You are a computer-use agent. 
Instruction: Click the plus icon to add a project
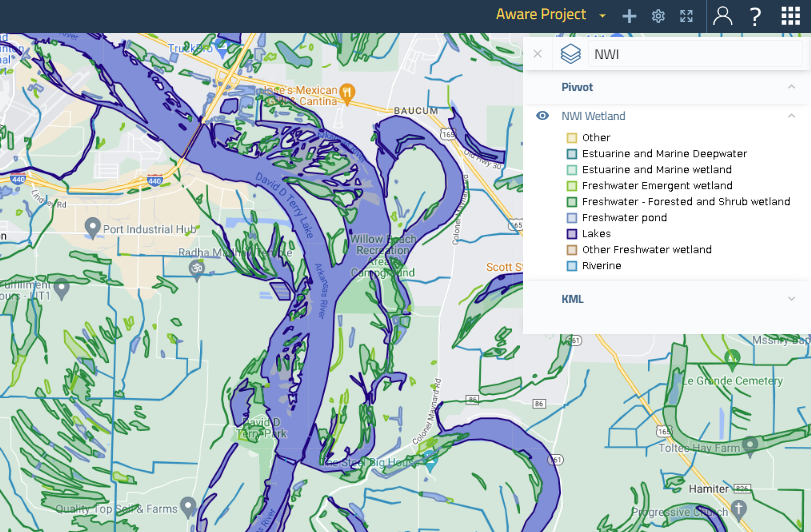629,16
